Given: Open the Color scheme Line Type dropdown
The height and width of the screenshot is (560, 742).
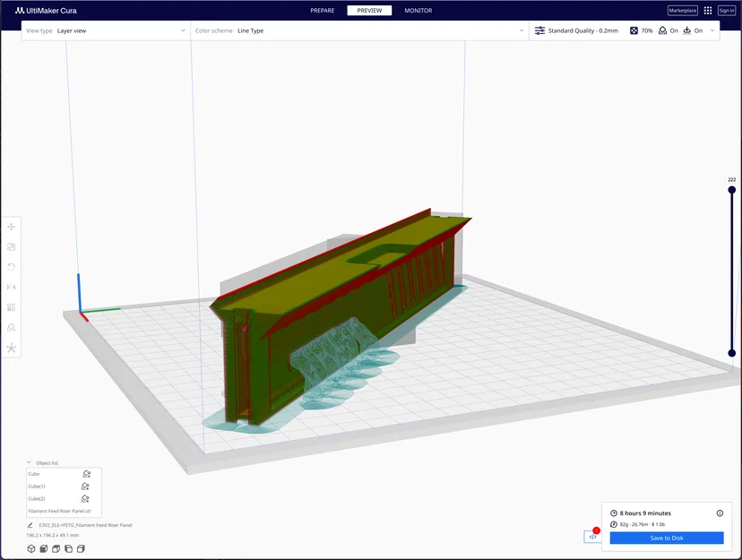Looking at the screenshot, I should 359,30.
